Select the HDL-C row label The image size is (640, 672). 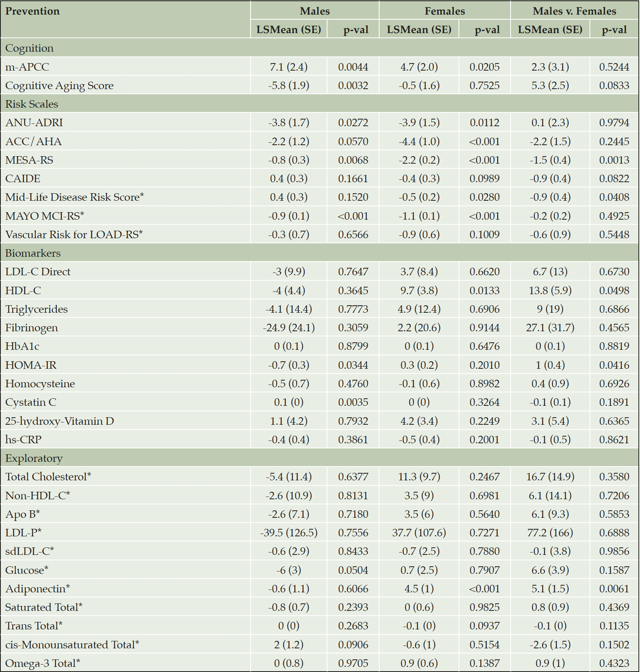23,291
